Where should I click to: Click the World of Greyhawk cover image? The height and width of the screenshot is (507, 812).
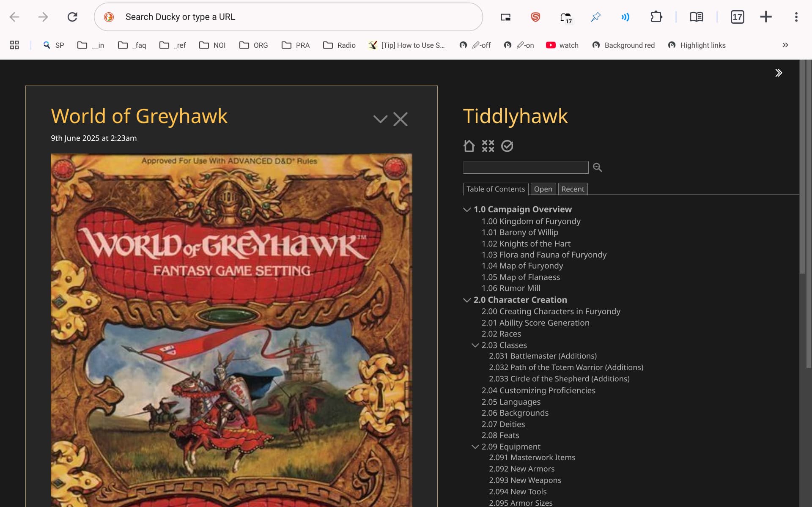point(231,330)
